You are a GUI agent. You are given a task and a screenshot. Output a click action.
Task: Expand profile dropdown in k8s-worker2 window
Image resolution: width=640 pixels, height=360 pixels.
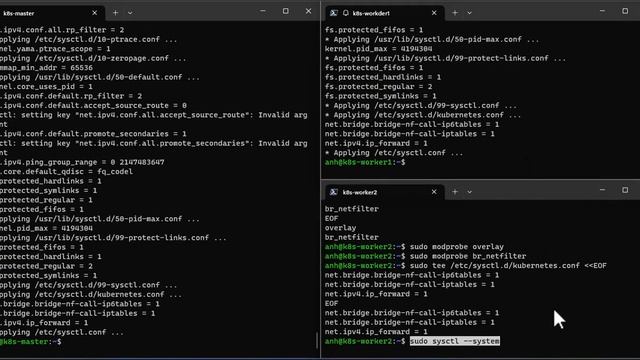[469, 192]
